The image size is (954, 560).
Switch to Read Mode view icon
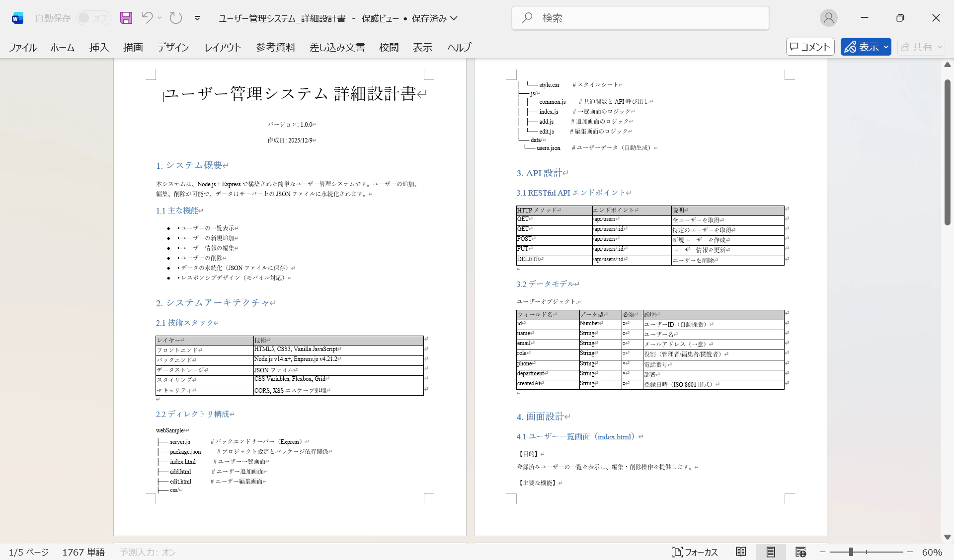point(741,552)
